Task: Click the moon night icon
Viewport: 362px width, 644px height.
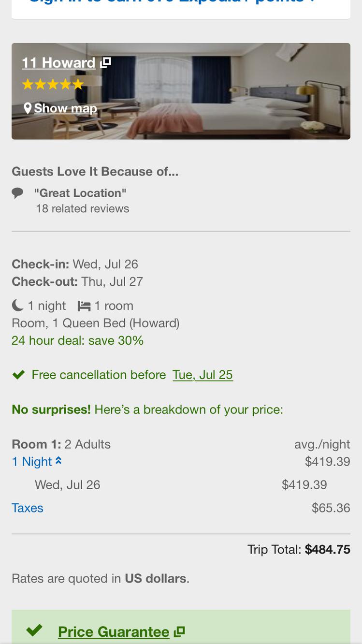Action: point(17,305)
